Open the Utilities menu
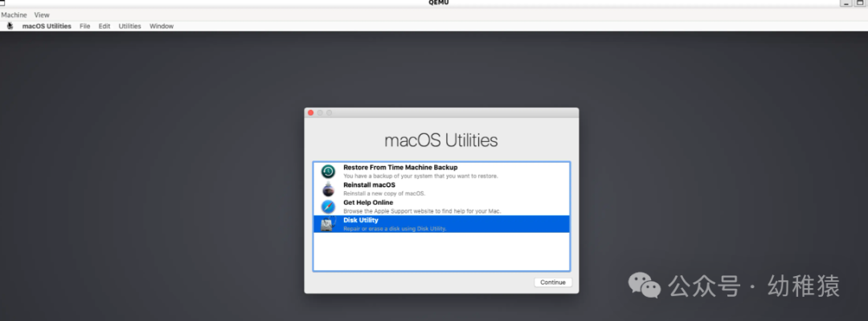 pos(129,26)
